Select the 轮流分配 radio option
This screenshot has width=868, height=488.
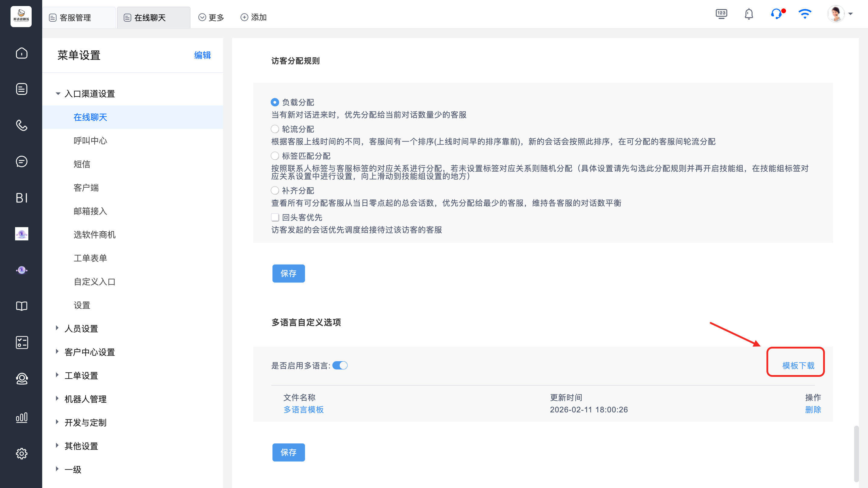click(x=275, y=129)
